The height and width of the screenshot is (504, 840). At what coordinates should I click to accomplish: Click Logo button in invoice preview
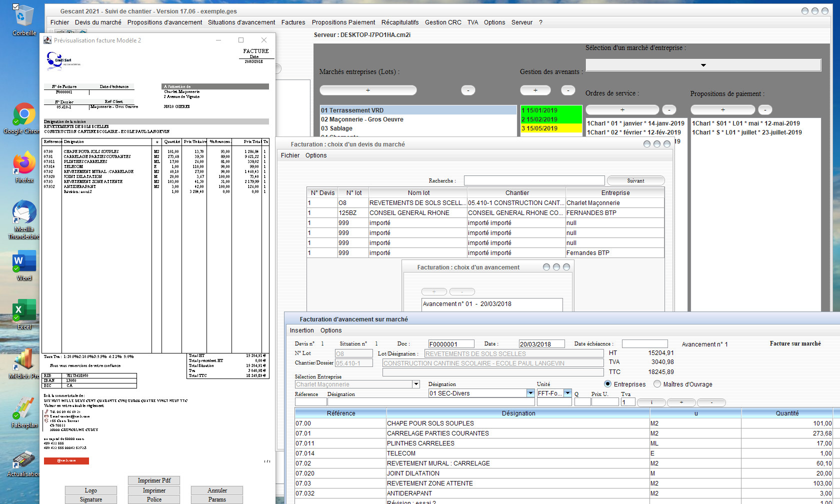91,490
